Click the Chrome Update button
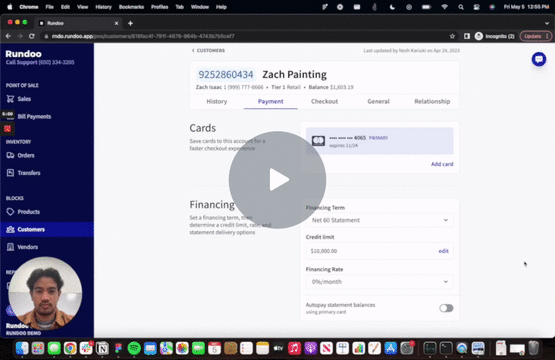 535,36
